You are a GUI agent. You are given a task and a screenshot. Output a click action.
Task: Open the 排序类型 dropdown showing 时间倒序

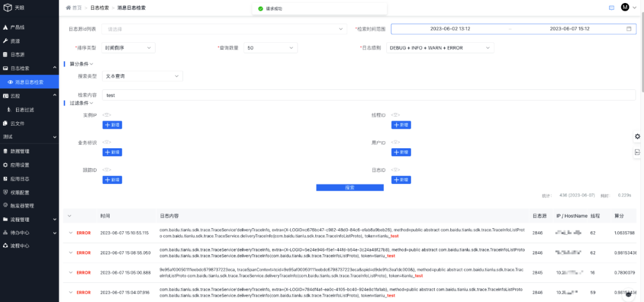[x=129, y=48]
